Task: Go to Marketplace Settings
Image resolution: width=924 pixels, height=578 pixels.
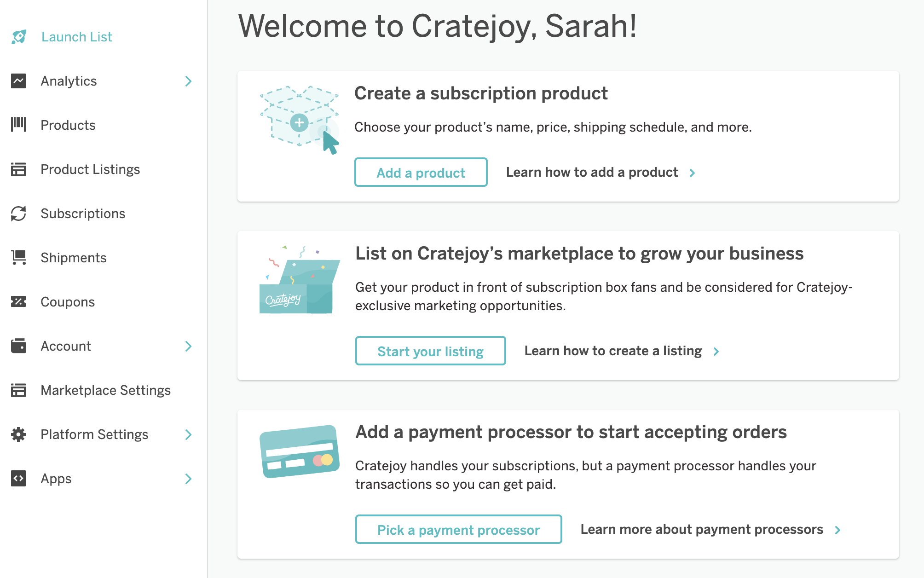Action: 105,390
